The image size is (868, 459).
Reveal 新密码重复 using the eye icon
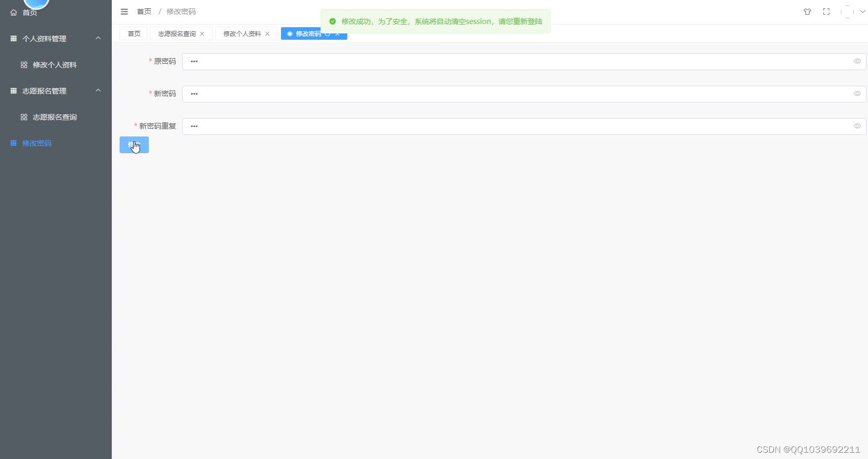[857, 126]
